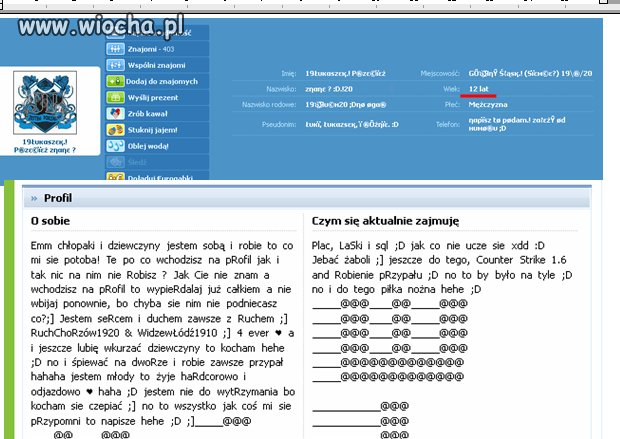
Task: Click the arrows icon beside Profil
Action: pyautogui.click(x=34, y=199)
